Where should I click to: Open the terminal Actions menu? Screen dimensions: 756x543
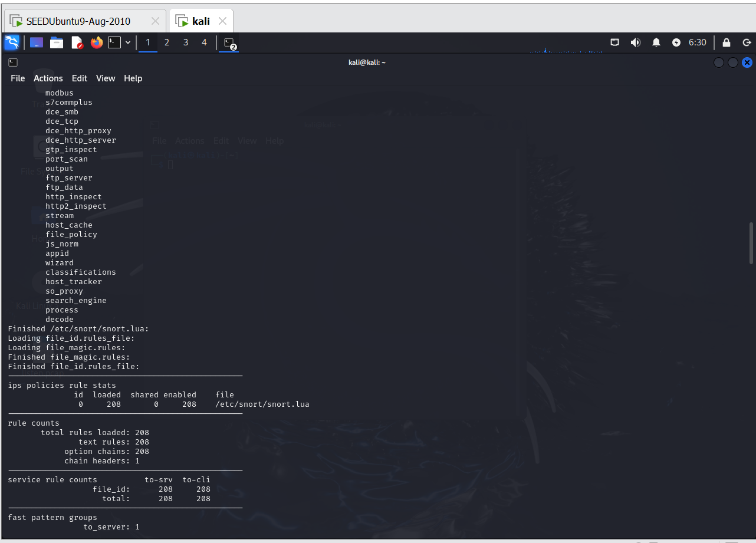point(48,78)
